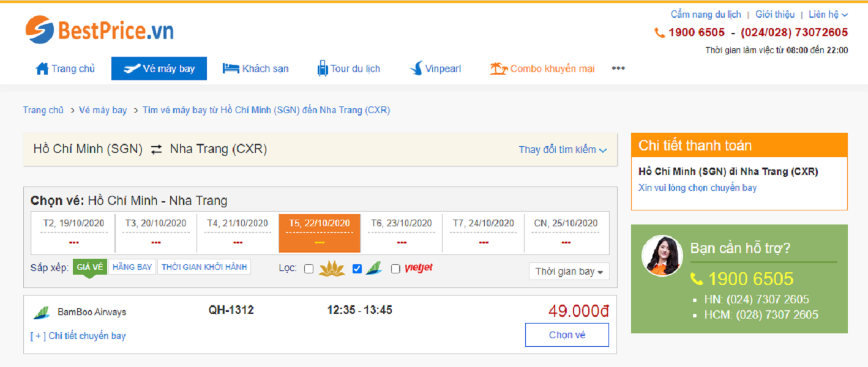Click the house icon beside Trang chủ
Image resolution: width=868 pixels, height=367 pixels.
coord(42,69)
